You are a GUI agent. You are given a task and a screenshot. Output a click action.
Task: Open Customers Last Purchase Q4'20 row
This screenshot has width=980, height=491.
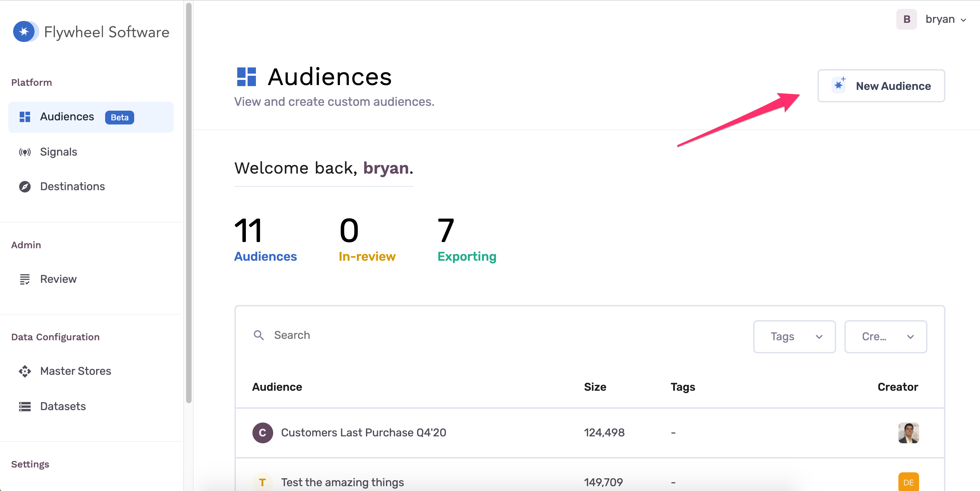pos(590,433)
